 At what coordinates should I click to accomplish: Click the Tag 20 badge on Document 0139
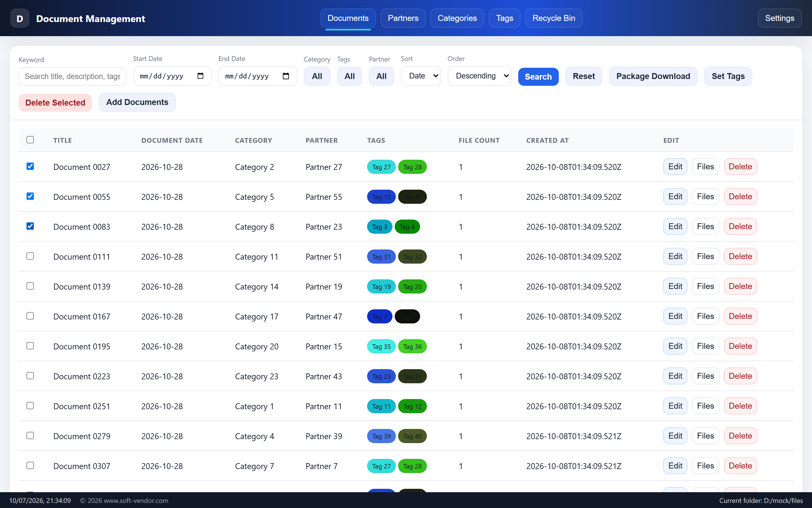click(412, 286)
